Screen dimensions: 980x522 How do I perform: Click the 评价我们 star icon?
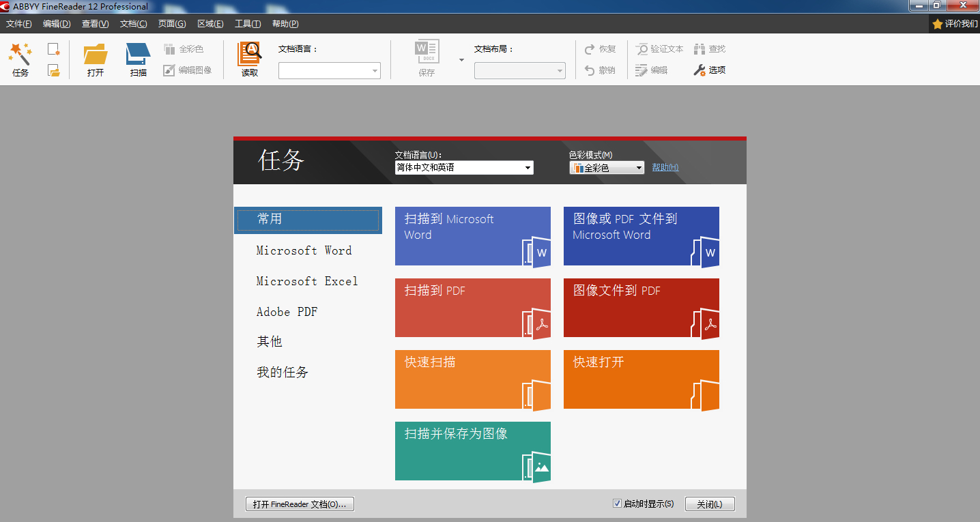pyautogui.click(x=938, y=24)
